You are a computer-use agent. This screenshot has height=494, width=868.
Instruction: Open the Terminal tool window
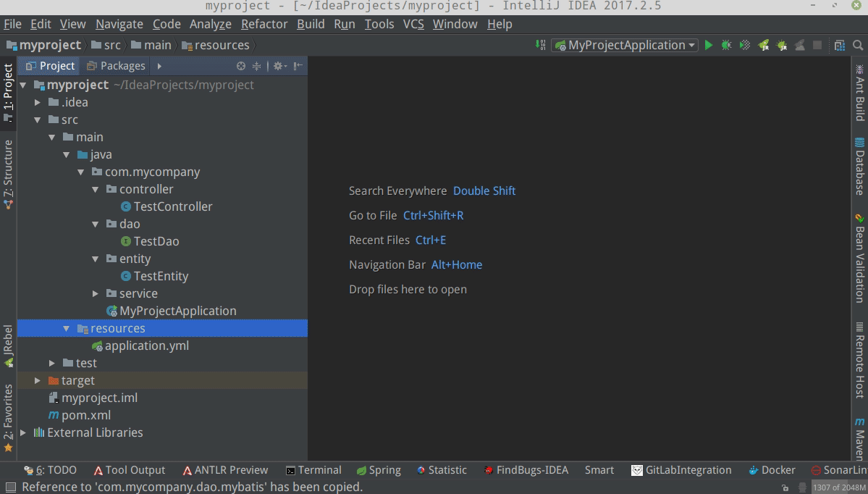coord(313,470)
